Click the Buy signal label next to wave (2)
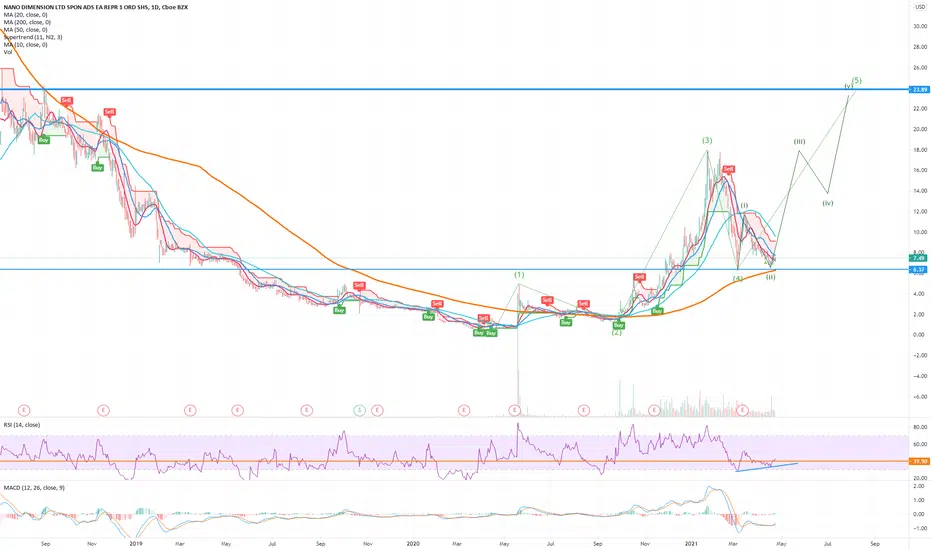 (x=619, y=325)
